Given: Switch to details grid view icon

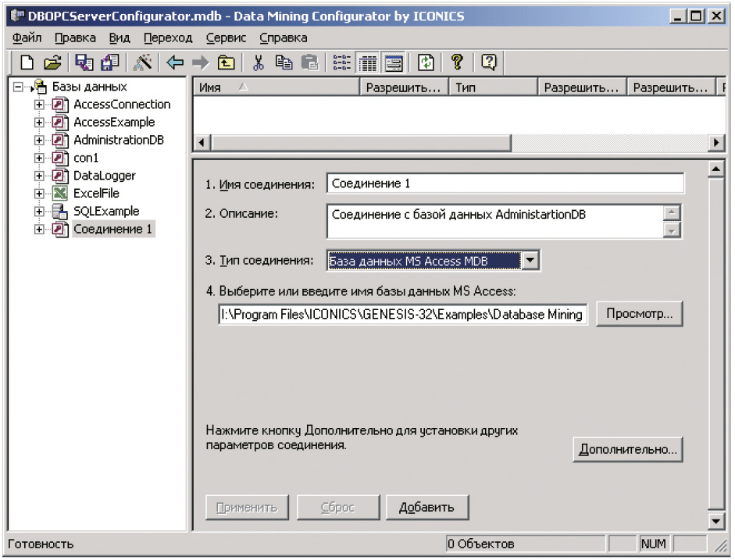Looking at the screenshot, I should pyautogui.click(x=368, y=62).
